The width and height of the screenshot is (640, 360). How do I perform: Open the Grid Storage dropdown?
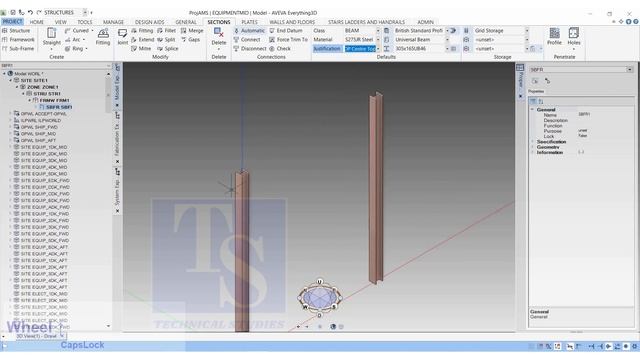point(527,31)
